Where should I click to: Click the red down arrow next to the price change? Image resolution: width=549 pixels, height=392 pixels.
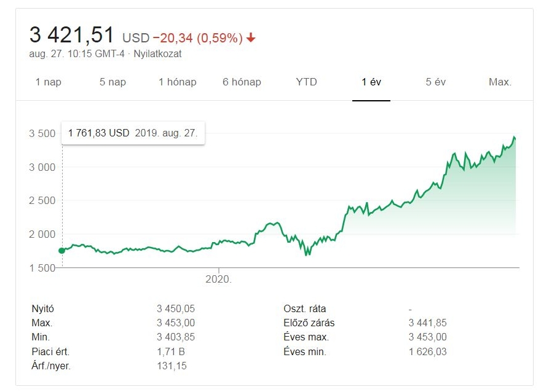[251, 38]
